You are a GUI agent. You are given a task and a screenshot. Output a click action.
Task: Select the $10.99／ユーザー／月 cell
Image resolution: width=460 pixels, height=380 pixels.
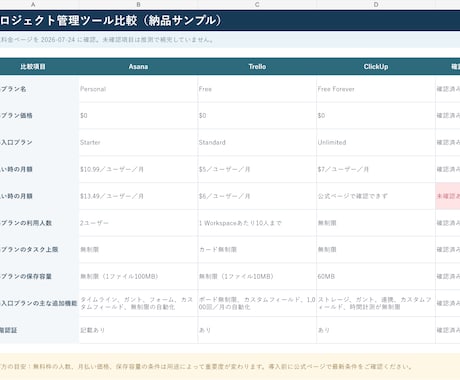point(138,169)
